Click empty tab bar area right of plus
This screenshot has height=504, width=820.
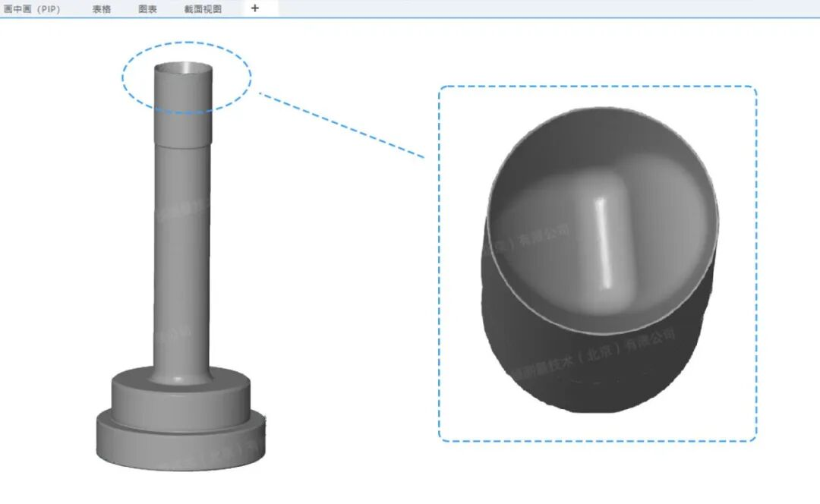(531, 9)
